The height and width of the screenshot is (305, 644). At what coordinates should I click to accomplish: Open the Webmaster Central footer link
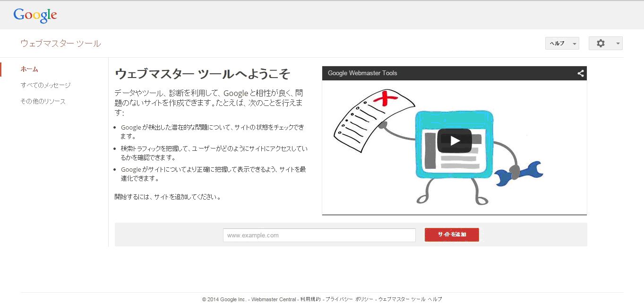(x=274, y=299)
